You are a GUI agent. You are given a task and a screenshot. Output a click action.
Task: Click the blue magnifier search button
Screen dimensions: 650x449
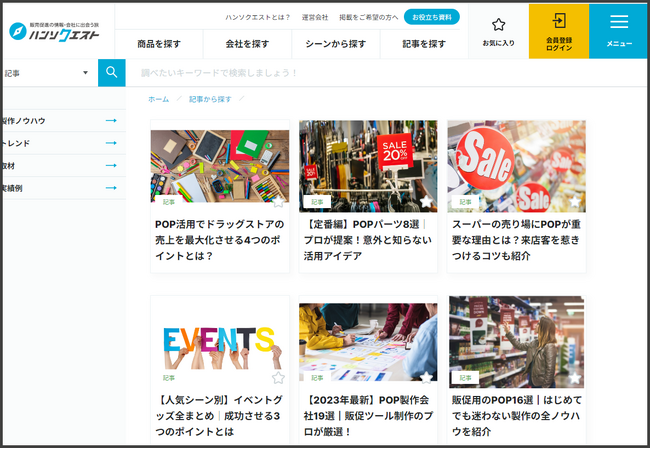click(x=112, y=73)
